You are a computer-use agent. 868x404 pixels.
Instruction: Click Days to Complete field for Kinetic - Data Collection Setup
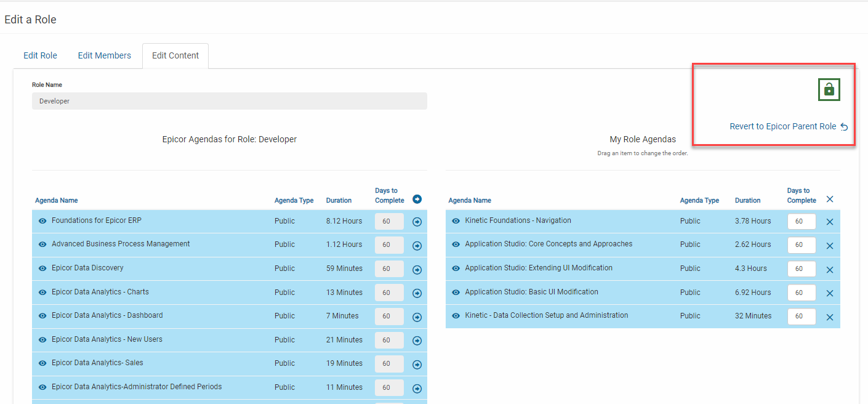coord(802,316)
